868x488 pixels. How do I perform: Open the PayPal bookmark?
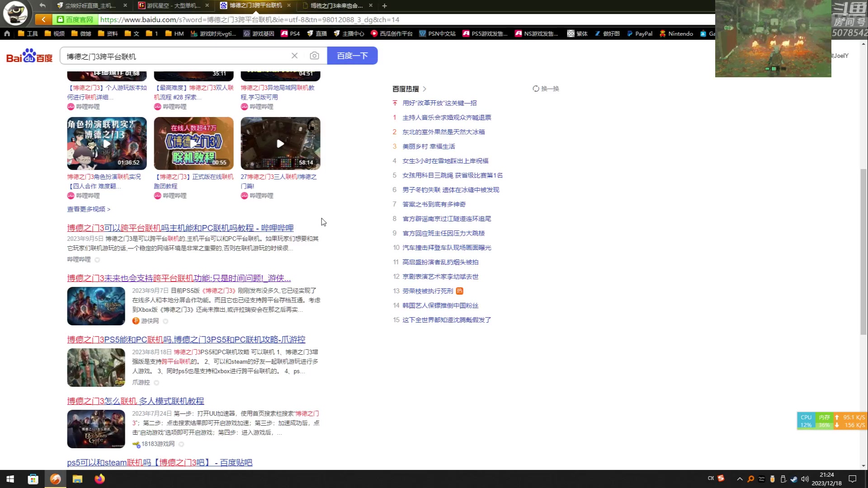[639, 33]
